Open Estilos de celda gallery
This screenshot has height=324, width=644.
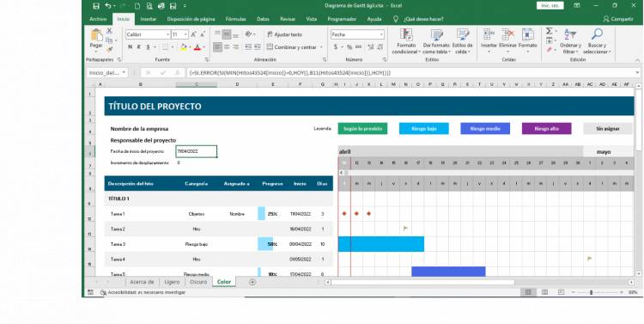[463, 41]
